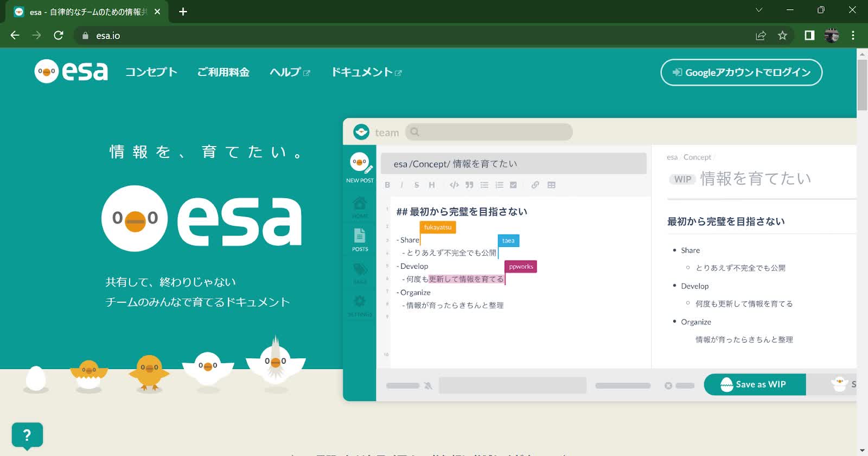Open a new browser tab

pos(183,11)
